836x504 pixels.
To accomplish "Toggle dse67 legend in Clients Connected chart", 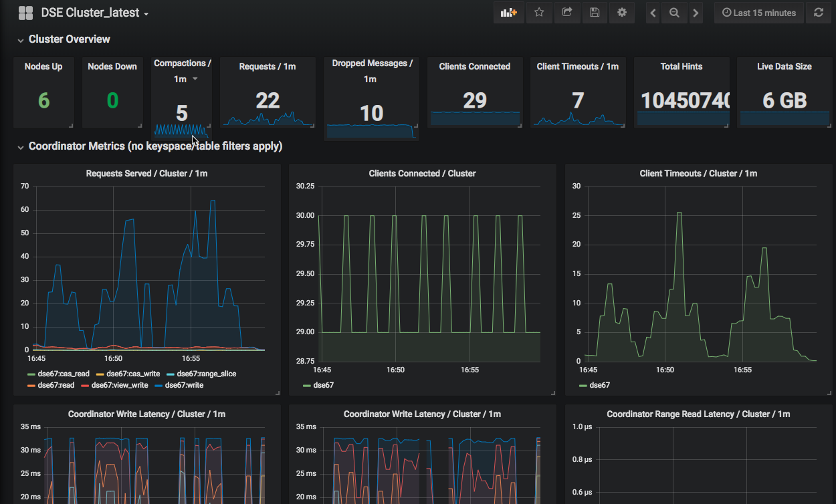I will [318, 385].
